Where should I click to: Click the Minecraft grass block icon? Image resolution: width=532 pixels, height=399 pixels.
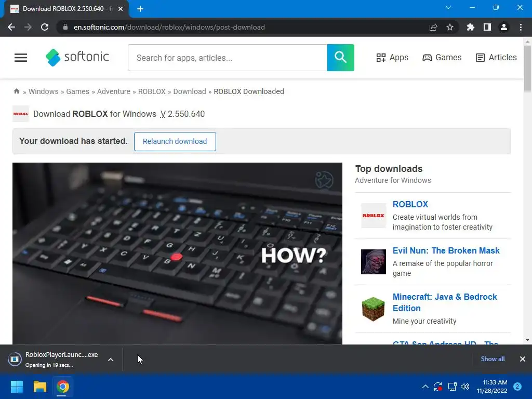pos(373,309)
